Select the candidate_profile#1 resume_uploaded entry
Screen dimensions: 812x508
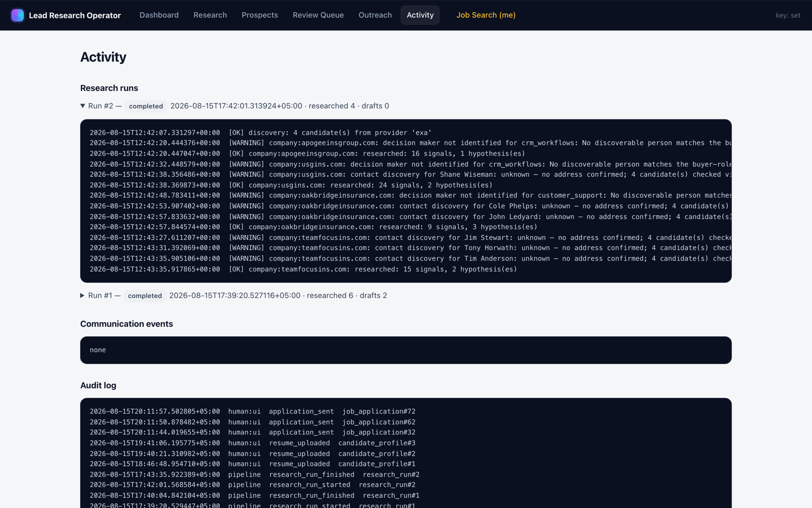(252, 464)
